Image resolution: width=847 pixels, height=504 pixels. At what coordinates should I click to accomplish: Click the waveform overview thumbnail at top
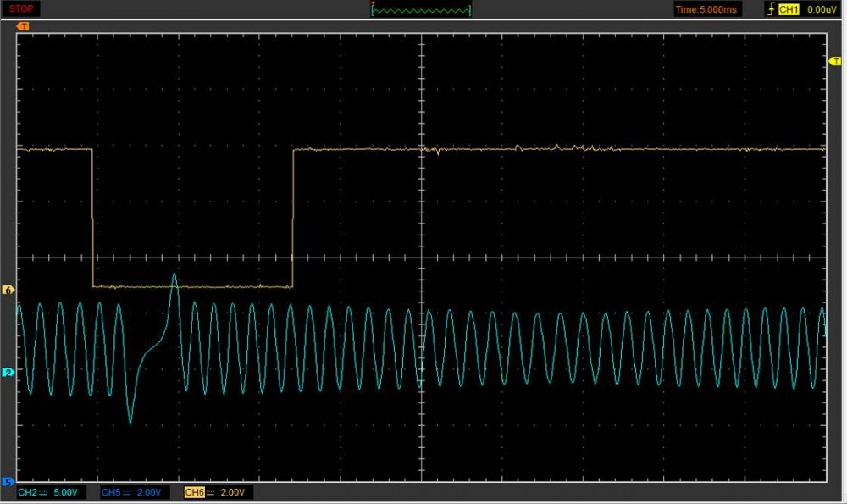[422, 9]
